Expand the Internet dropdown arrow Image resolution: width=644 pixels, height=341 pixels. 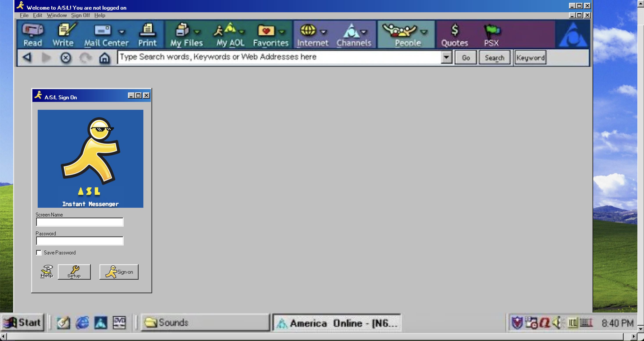[x=324, y=32]
